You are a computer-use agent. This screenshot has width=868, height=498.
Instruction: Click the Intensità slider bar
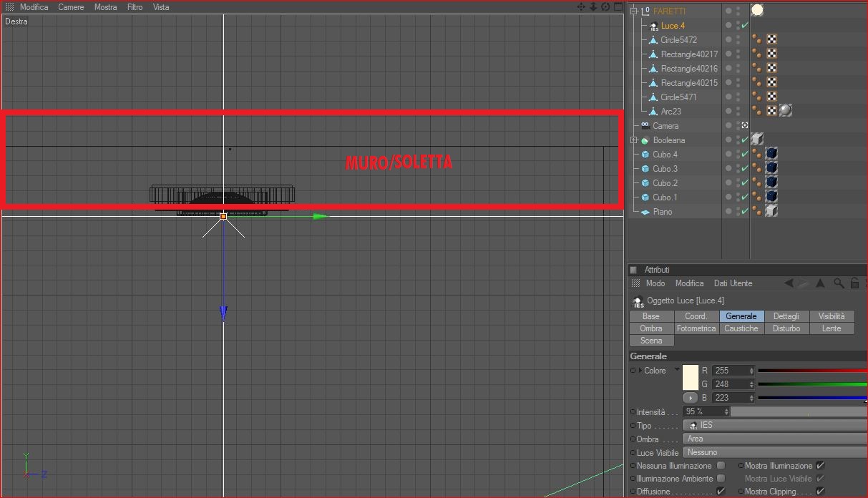point(799,411)
